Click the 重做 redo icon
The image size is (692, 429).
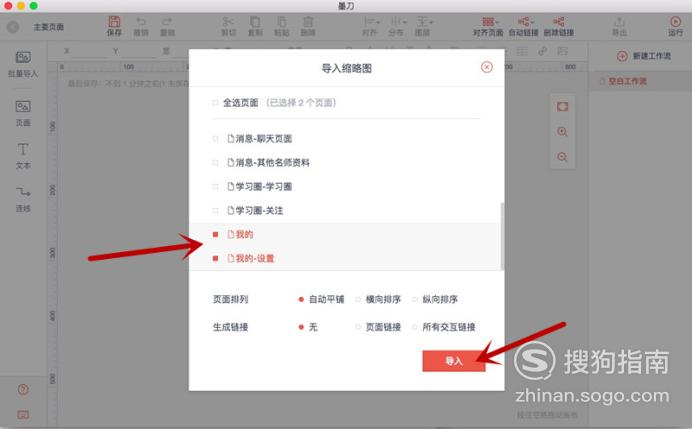[x=167, y=22]
